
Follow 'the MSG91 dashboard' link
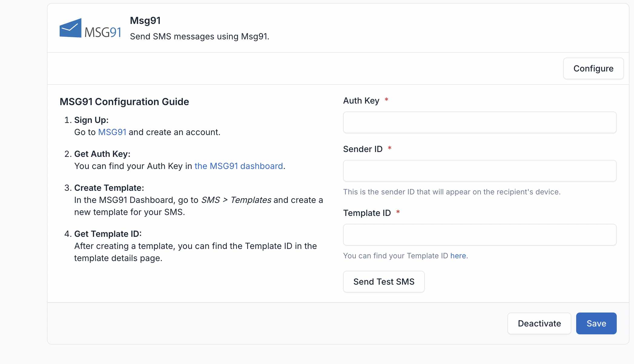[239, 166]
